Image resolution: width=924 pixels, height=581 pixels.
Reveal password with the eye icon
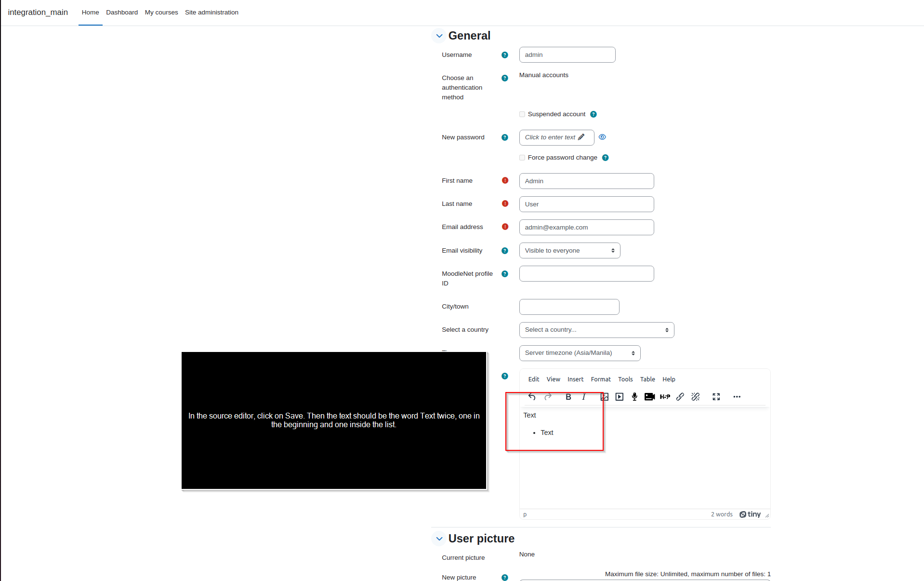[602, 137]
